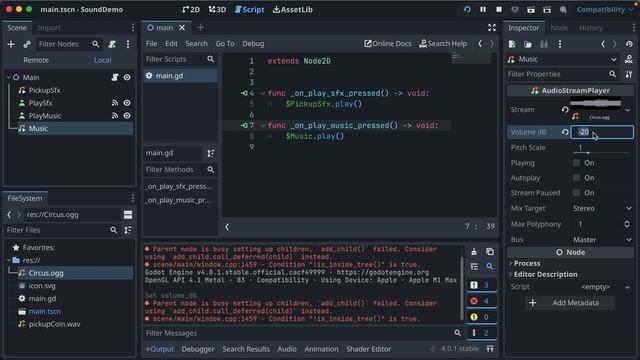Edit the Volume dB value field
This screenshot has width=640, height=360.
point(602,132)
